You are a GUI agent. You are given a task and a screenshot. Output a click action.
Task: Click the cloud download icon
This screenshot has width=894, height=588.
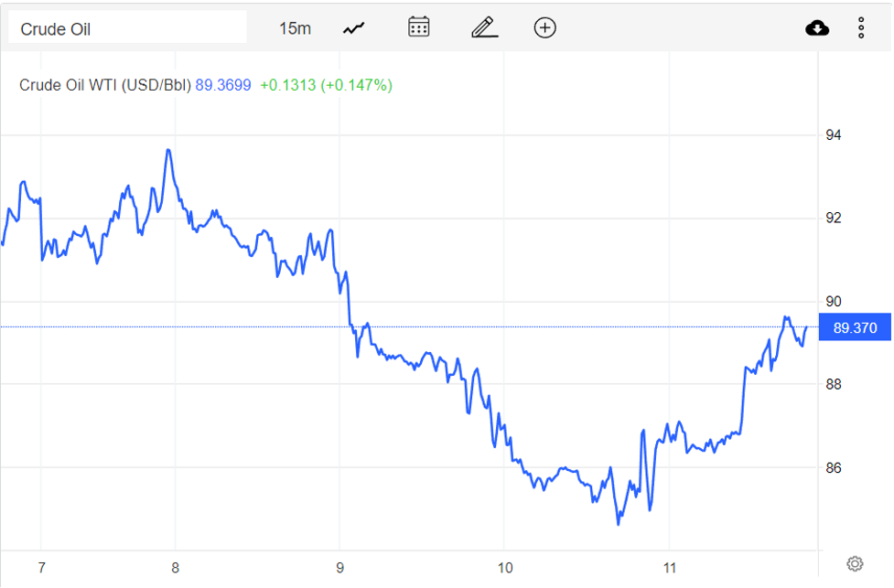click(x=817, y=28)
